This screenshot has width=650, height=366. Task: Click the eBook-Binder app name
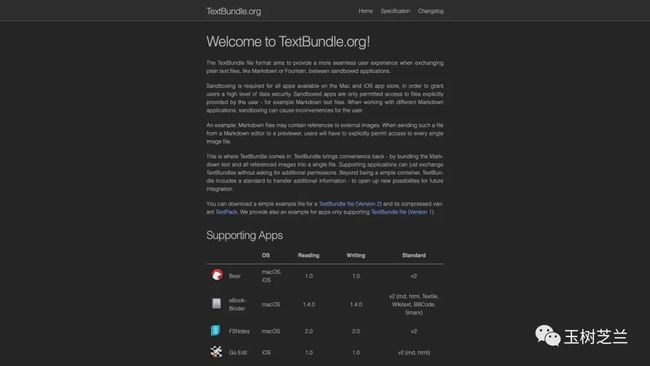pos(237,304)
